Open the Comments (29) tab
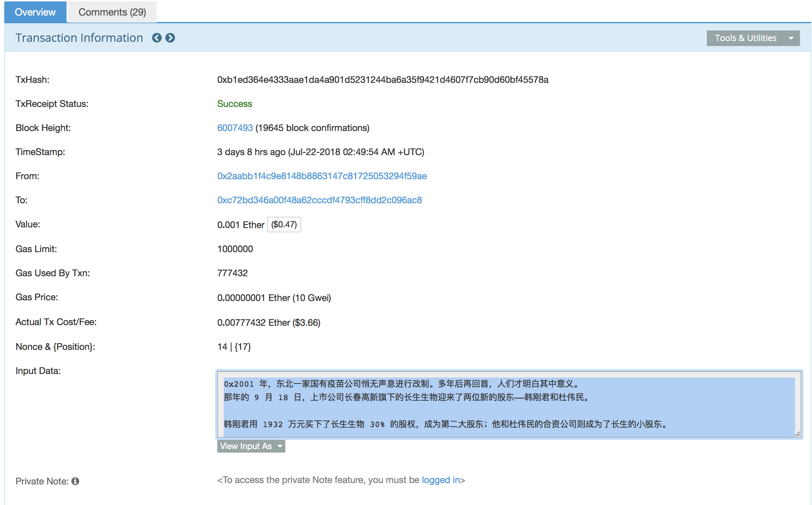This screenshot has height=505, width=812. click(x=112, y=12)
